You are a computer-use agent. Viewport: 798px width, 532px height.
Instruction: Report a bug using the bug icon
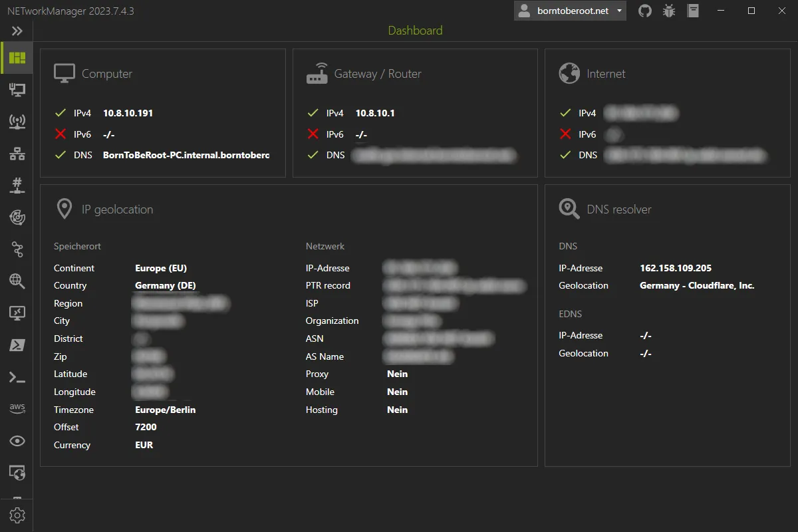[668, 11]
